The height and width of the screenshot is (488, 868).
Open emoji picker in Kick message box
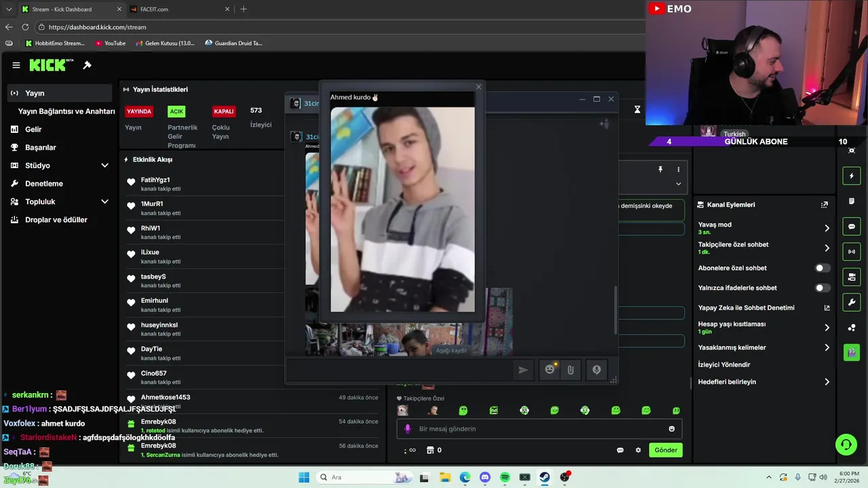point(672,429)
